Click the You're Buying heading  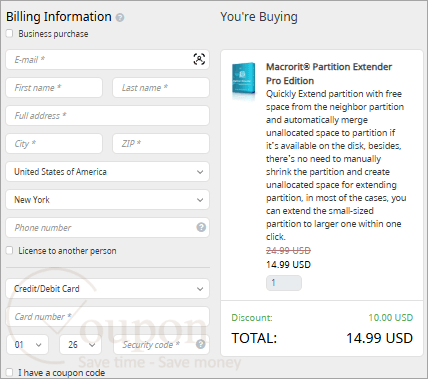pyautogui.click(x=259, y=17)
